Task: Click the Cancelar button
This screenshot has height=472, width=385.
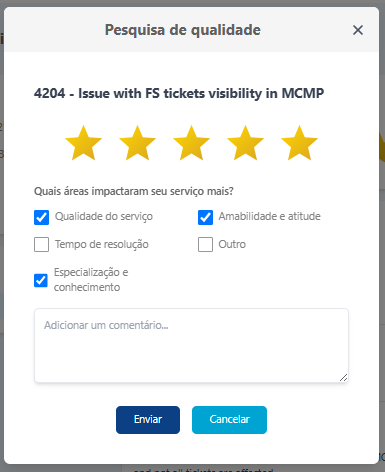Action: pos(229,420)
